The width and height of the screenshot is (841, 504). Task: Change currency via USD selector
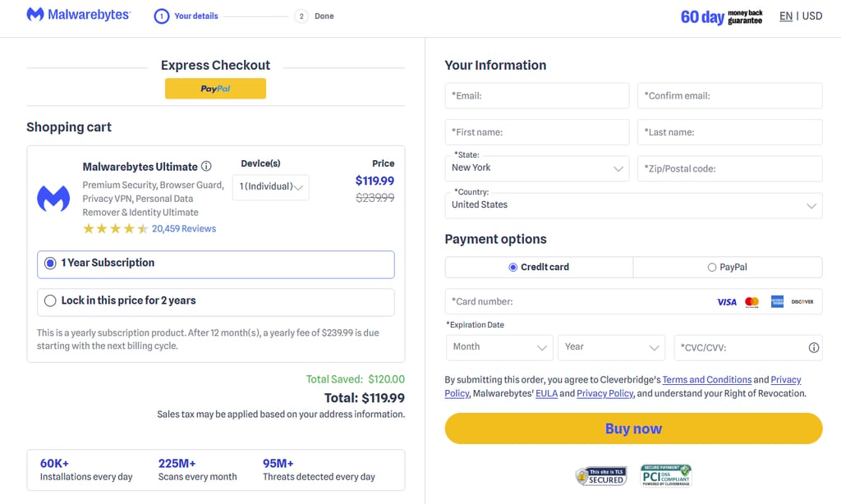pos(812,16)
